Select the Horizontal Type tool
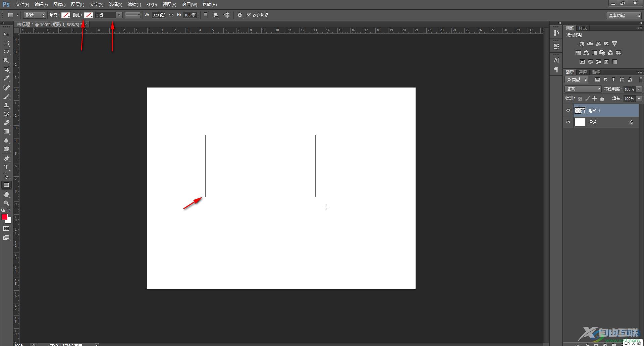This screenshot has width=644, height=346. [x=6, y=167]
